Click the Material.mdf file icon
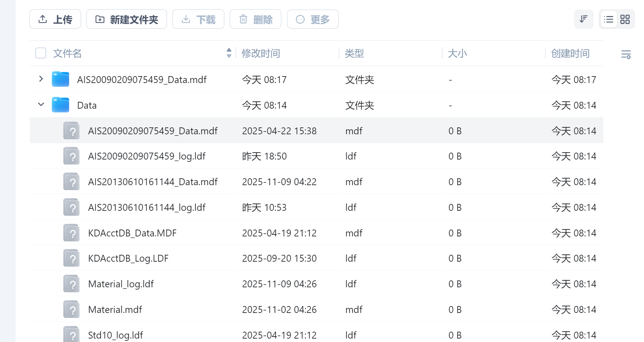This screenshot has width=644, height=342. (71, 309)
